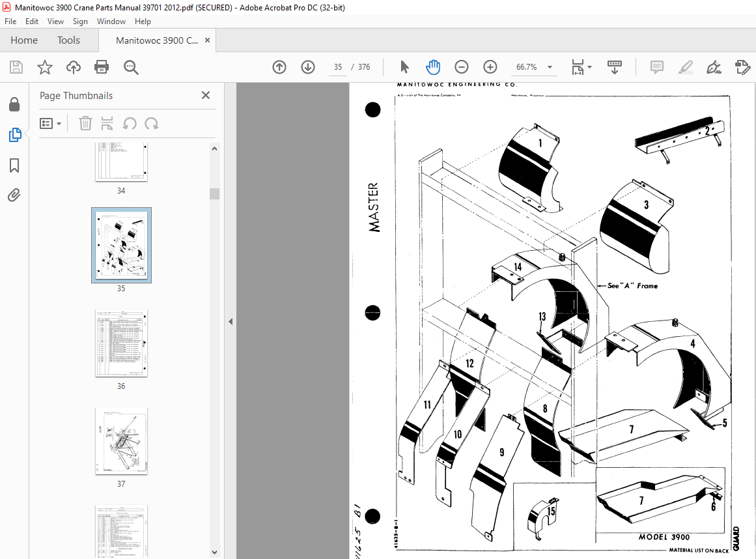The image size is (756, 559).
Task: Add a comment note icon
Action: click(x=656, y=67)
